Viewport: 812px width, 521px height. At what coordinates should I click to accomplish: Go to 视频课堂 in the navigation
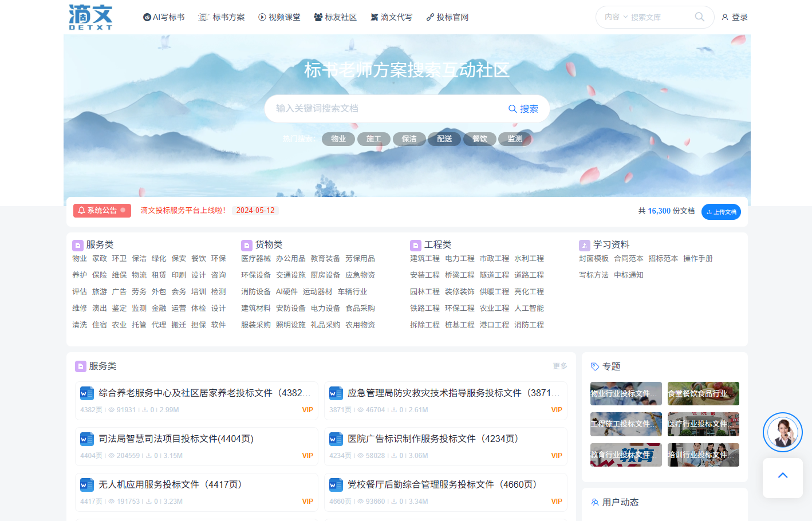(x=279, y=17)
